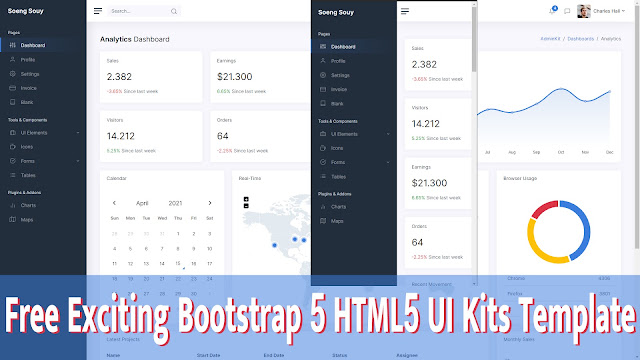Click the Blank page icon in far-left sidebar

tap(13, 102)
